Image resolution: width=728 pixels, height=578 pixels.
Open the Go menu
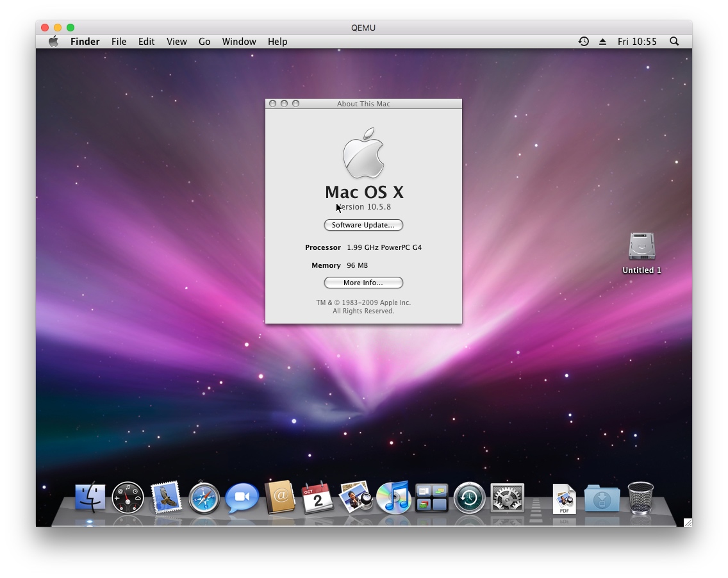click(204, 42)
